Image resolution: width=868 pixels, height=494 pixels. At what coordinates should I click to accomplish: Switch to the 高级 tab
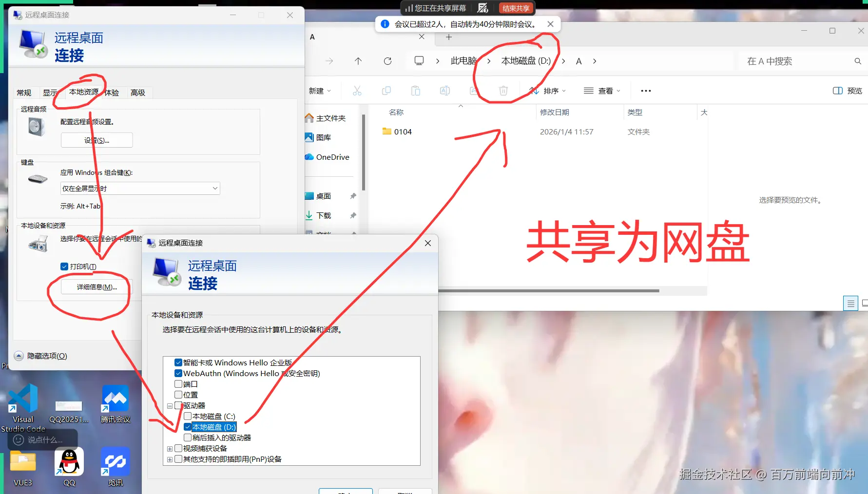[x=138, y=93]
